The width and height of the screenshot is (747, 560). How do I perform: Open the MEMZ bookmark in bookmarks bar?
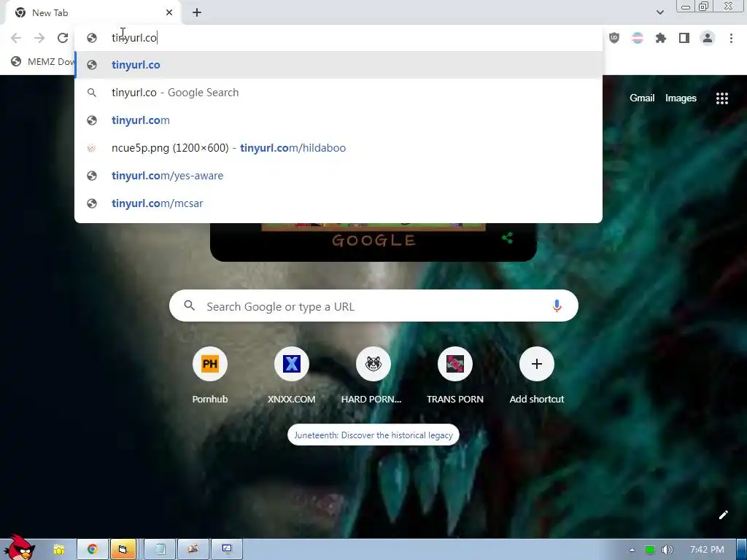[43, 61]
